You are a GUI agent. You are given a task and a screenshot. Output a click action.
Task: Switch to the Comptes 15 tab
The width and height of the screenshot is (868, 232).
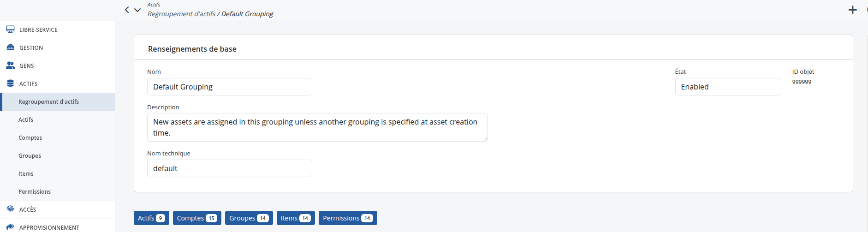click(197, 218)
